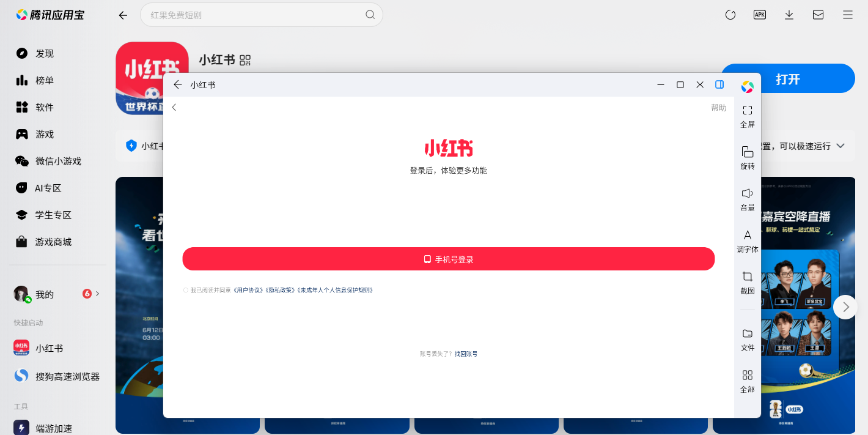Viewport: 868px width, 435px height.
Task: Open the mail messages icon
Action: tap(818, 15)
